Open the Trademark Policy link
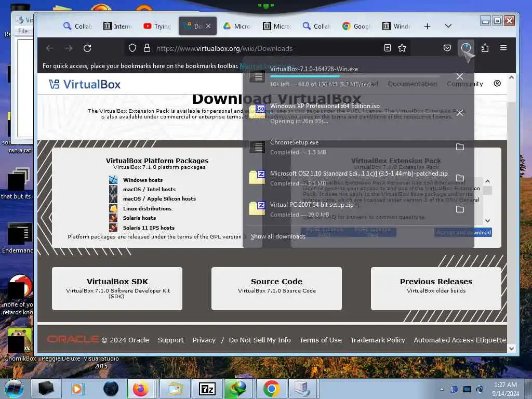Image resolution: width=532 pixels, height=399 pixels. [378, 340]
